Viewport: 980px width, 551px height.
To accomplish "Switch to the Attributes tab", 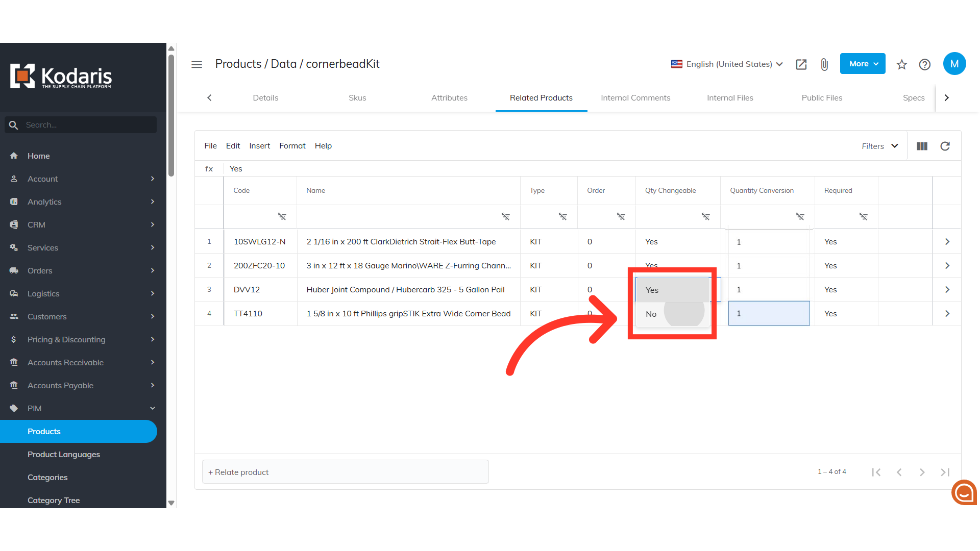I will coord(449,98).
